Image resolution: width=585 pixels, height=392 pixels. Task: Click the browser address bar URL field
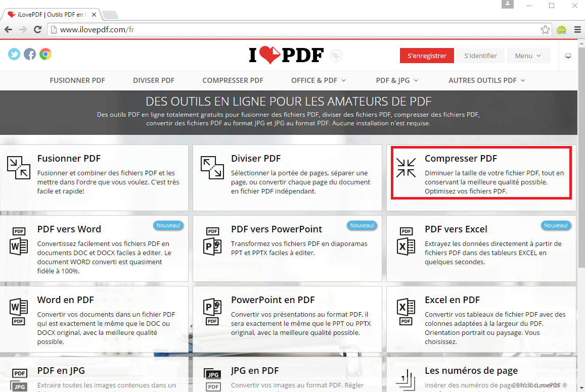tap(293, 30)
